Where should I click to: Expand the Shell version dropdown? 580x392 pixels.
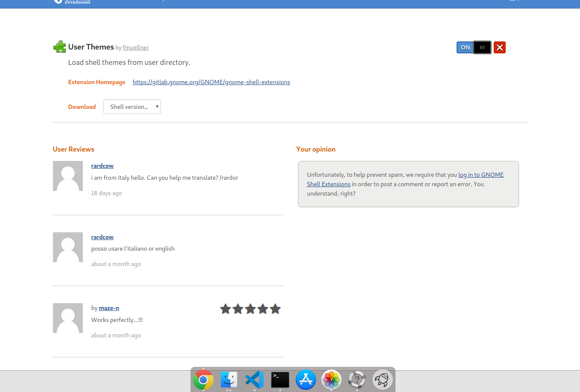[x=132, y=107]
